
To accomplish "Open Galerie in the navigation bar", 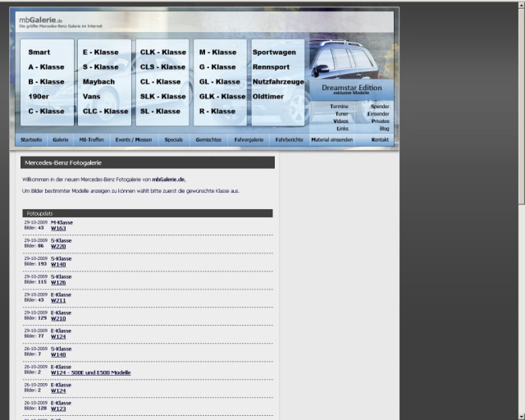I will point(60,139).
